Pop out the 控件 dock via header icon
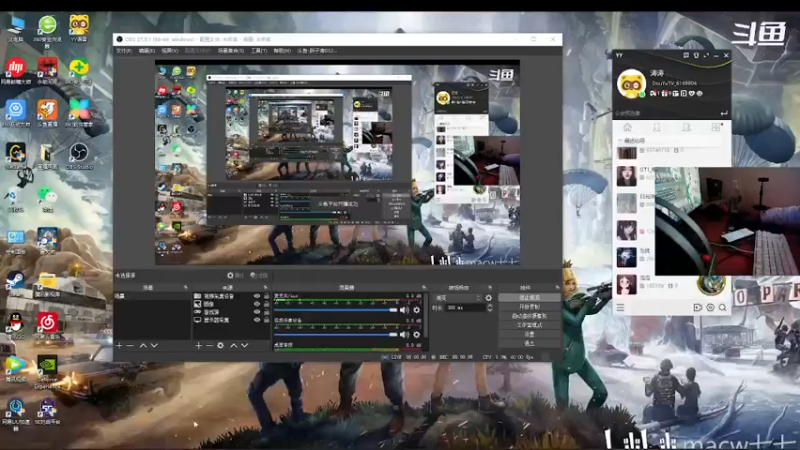This screenshot has width=800, height=450. coord(557,288)
